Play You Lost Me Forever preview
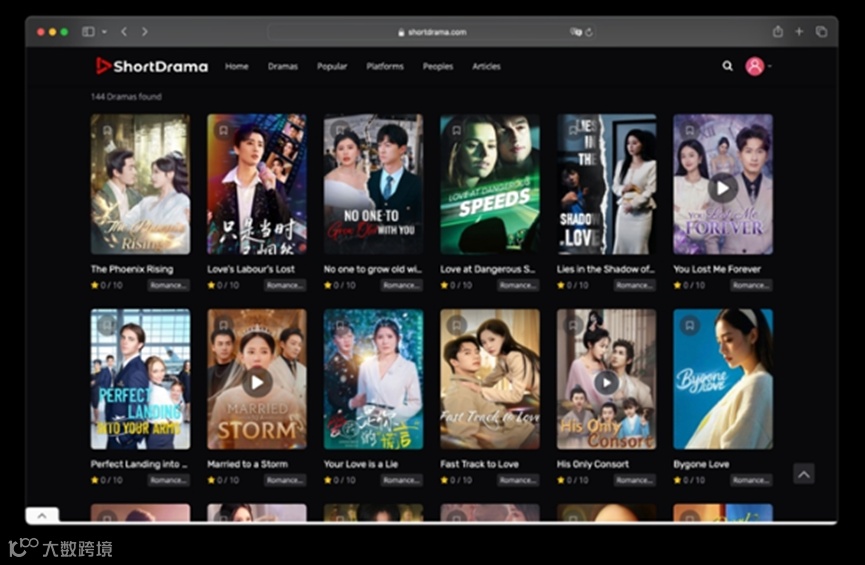The image size is (865, 565). 722,188
